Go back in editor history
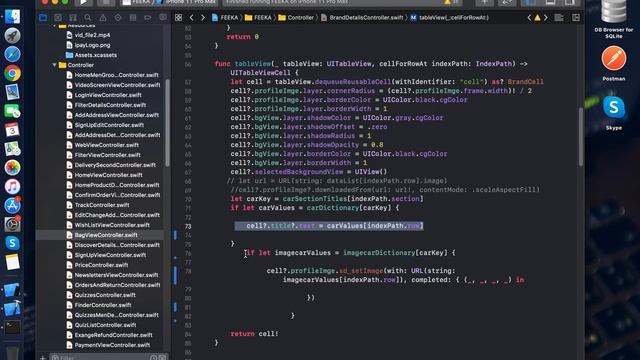 tap(192, 18)
